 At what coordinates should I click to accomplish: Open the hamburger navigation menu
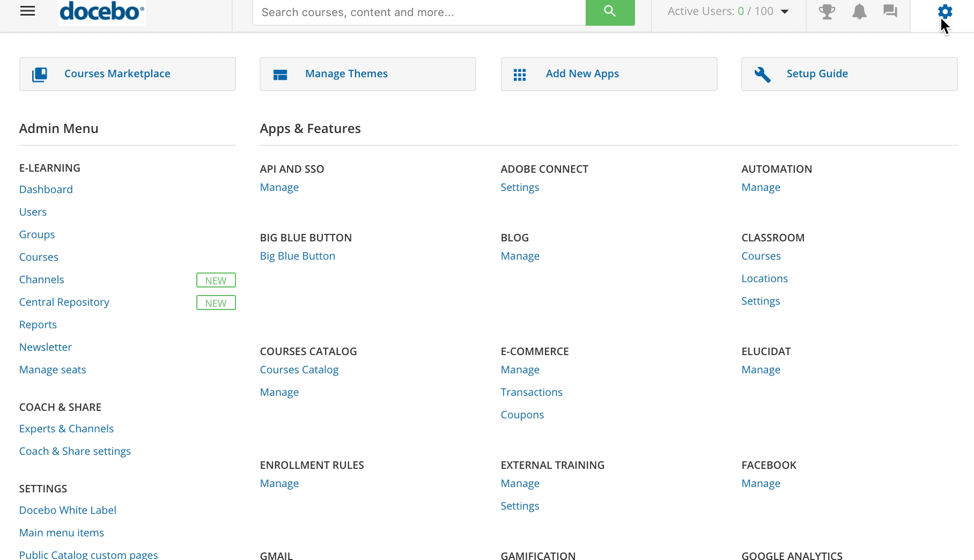[27, 10]
